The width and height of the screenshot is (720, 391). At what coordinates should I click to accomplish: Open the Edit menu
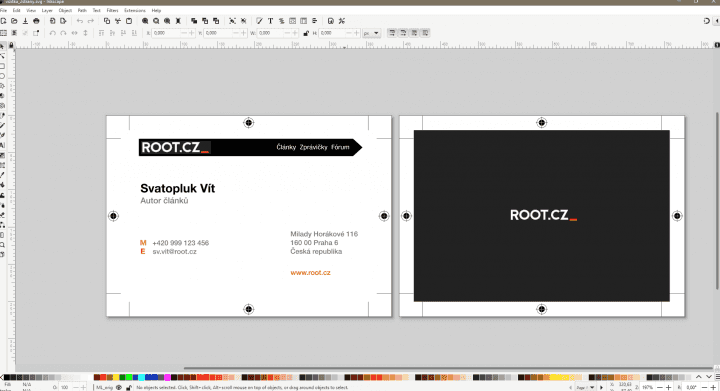[x=17, y=10]
